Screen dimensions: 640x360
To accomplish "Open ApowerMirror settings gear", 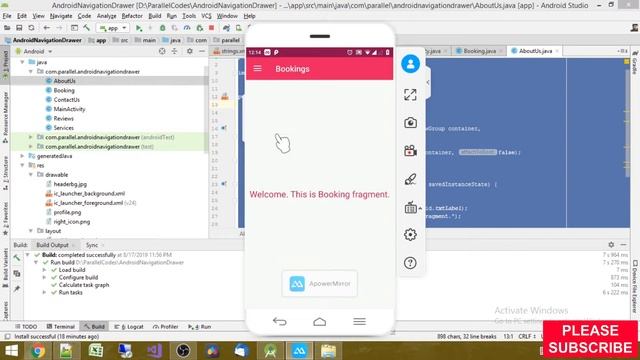I will [x=410, y=235].
